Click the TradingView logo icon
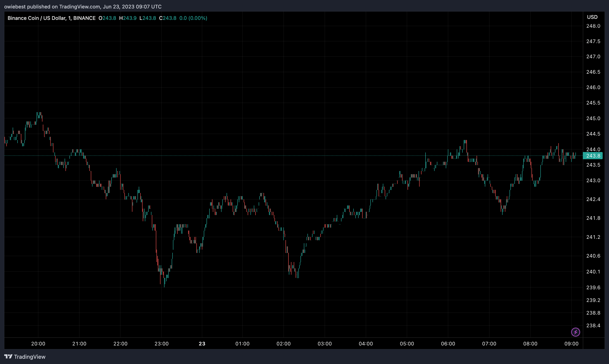The height and width of the screenshot is (364, 609). pyautogui.click(x=8, y=356)
